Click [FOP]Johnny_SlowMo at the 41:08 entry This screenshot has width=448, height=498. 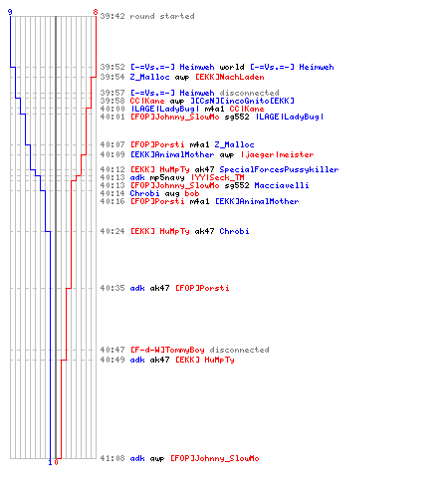pos(215,458)
